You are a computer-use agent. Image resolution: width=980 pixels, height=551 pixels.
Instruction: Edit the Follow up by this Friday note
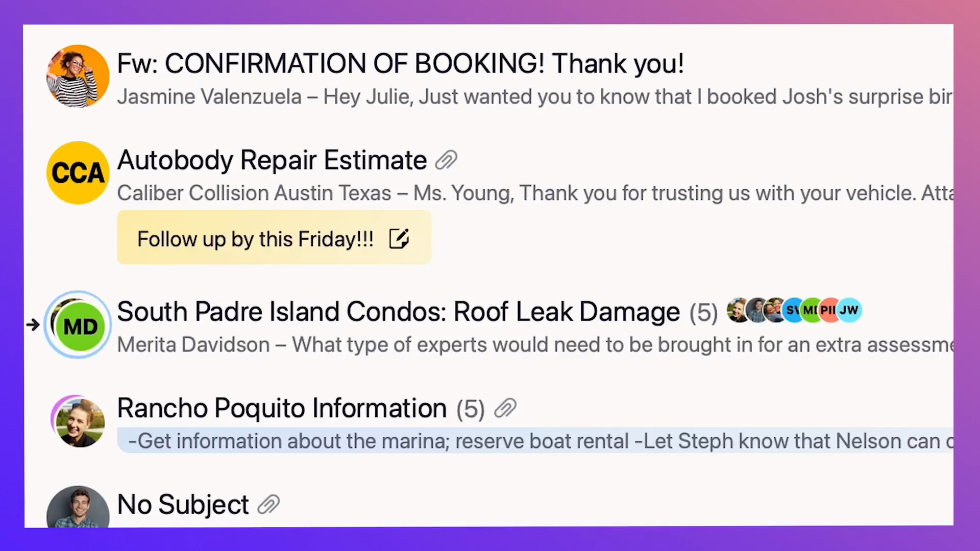point(399,238)
